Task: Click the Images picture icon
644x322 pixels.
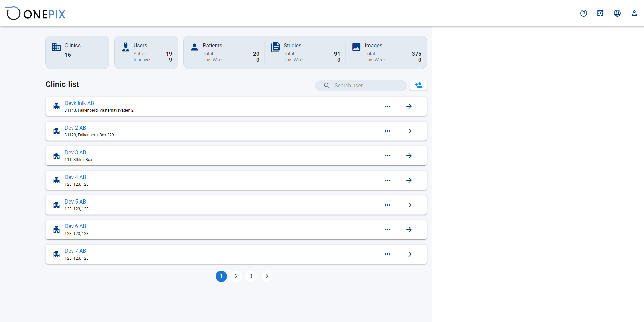Action: coord(356,47)
